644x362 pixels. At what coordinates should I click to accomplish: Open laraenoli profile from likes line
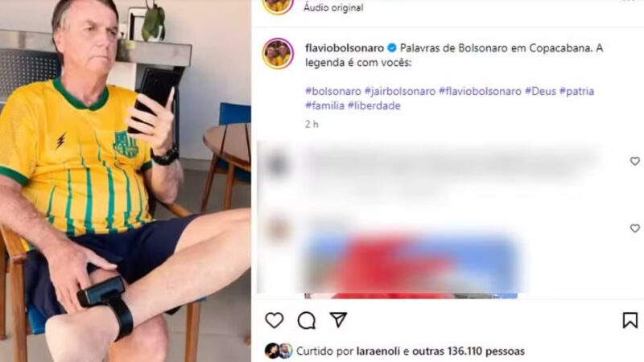[378, 352]
